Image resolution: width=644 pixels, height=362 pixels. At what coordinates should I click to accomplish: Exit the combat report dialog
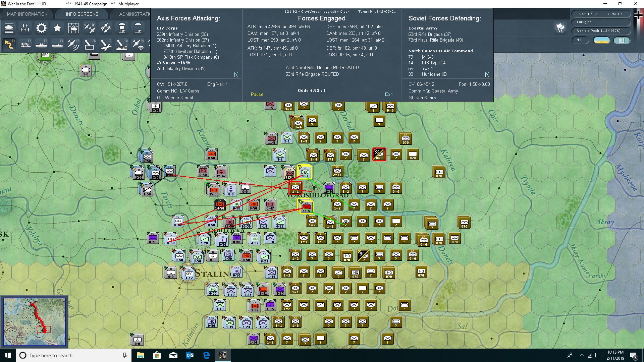pyautogui.click(x=389, y=94)
